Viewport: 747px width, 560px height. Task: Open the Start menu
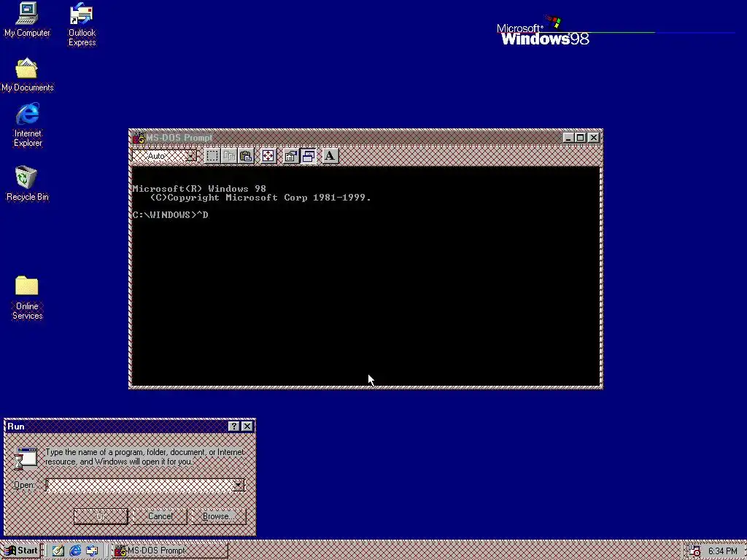coord(21,551)
